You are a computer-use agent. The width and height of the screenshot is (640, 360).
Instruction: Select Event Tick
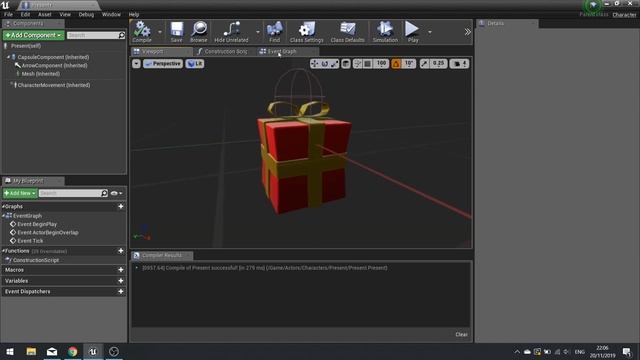pos(30,241)
